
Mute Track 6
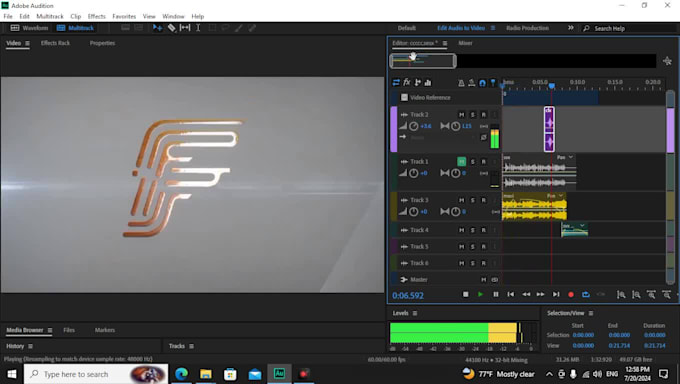[x=461, y=263]
